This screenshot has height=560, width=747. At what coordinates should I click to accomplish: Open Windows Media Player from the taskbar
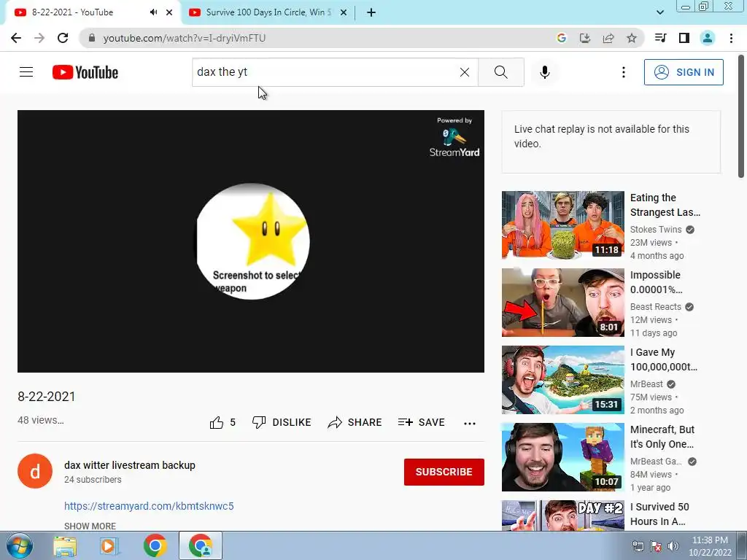click(109, 545)
